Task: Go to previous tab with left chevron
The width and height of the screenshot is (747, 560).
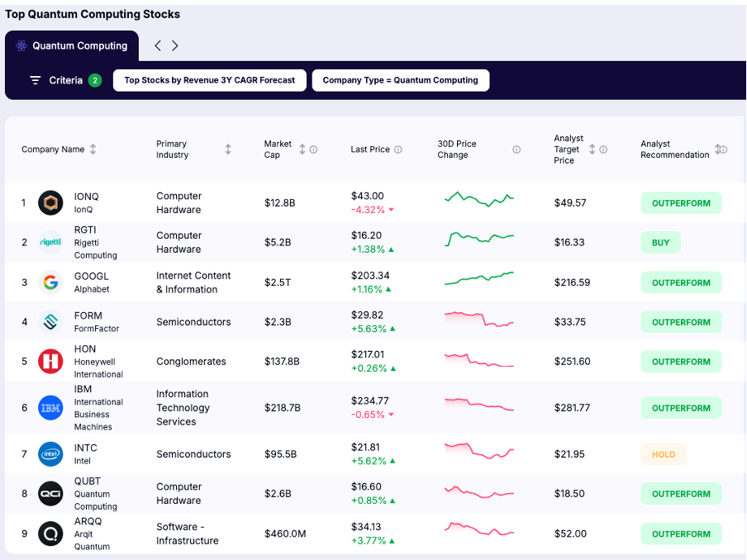Action: 158,45
